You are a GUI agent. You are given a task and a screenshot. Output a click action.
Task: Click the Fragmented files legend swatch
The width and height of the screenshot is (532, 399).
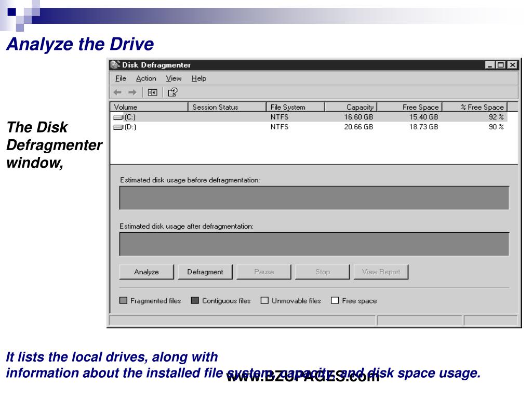124,301
